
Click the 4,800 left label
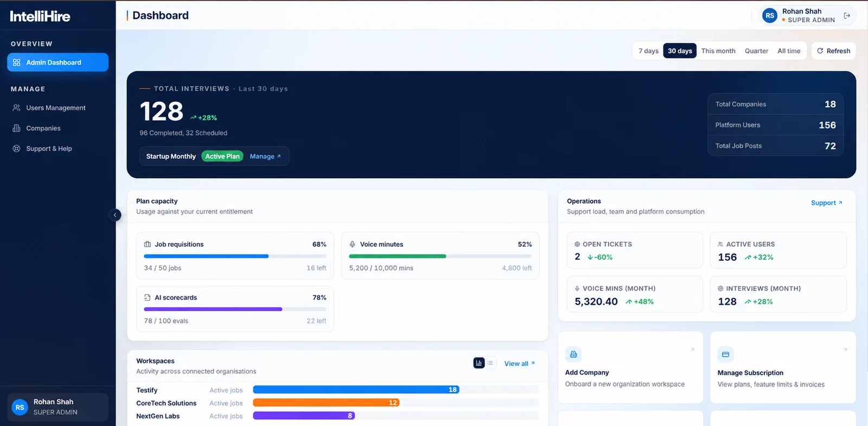point(516,268)
